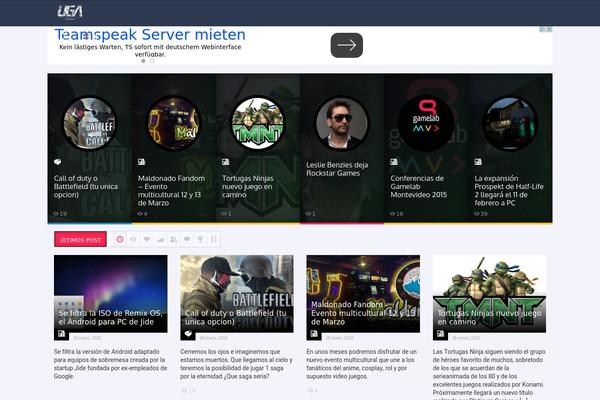Click the ad's arrow button

(347, 45)
